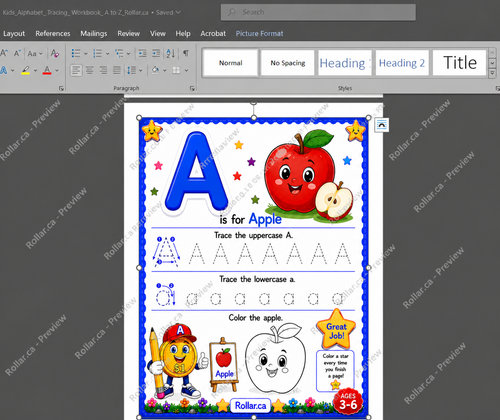Open shading color dropdown arrow
Image resolution: width=500 pixels, height=420 pixels.
coord(165,70)
